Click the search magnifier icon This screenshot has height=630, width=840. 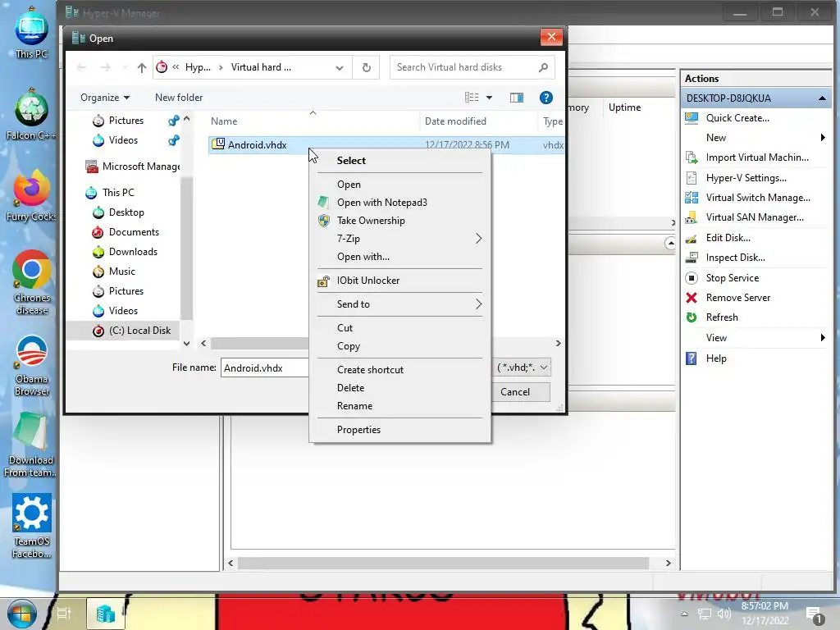click(543, 67)
